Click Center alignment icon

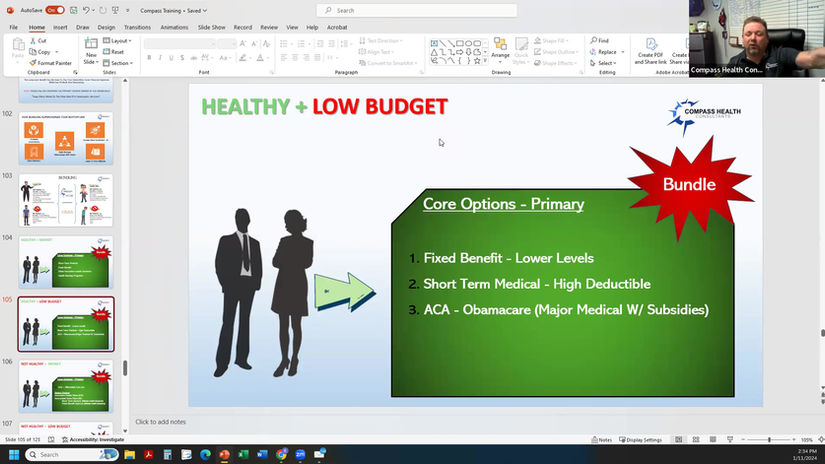coord(295,57)
